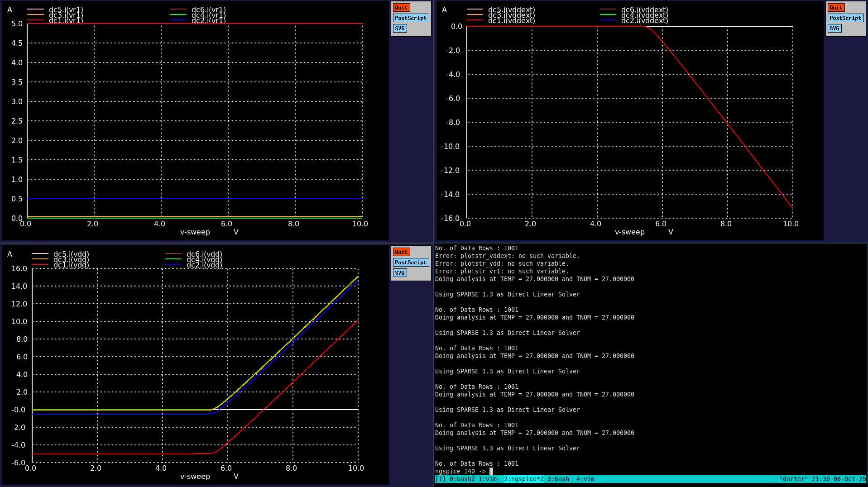Click the tmux session indicator [1]
This screenshot has width=868, height=487.
coord(440,479)
